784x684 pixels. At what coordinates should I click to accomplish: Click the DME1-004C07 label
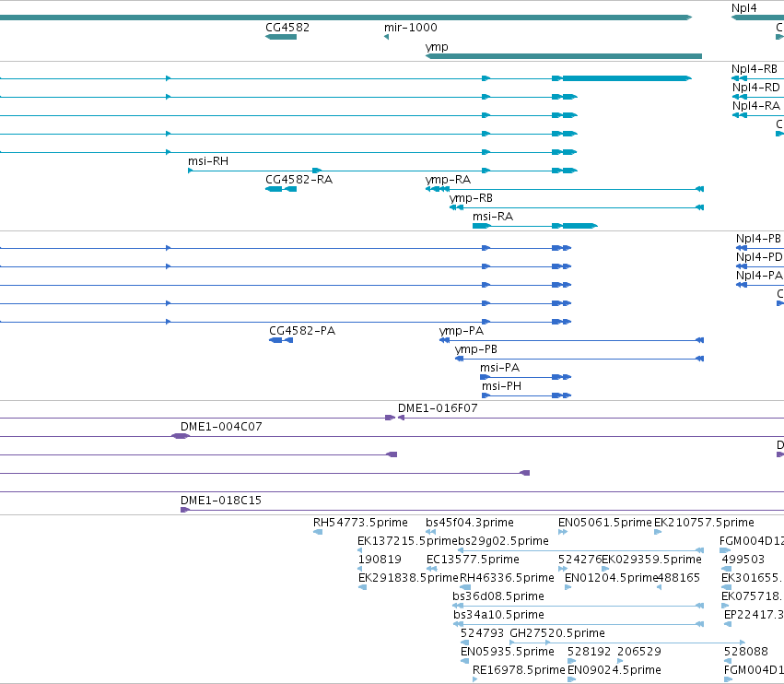[x=221, y=427]
